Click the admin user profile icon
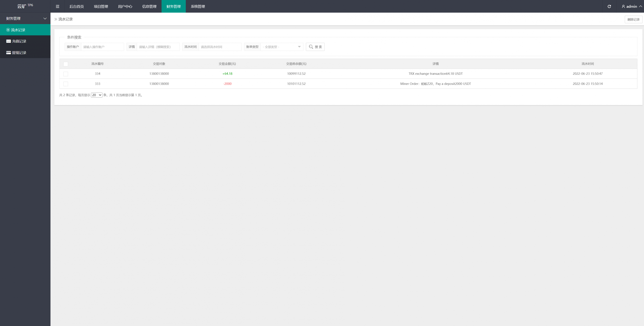644x326 pixels. pos(623,6)
